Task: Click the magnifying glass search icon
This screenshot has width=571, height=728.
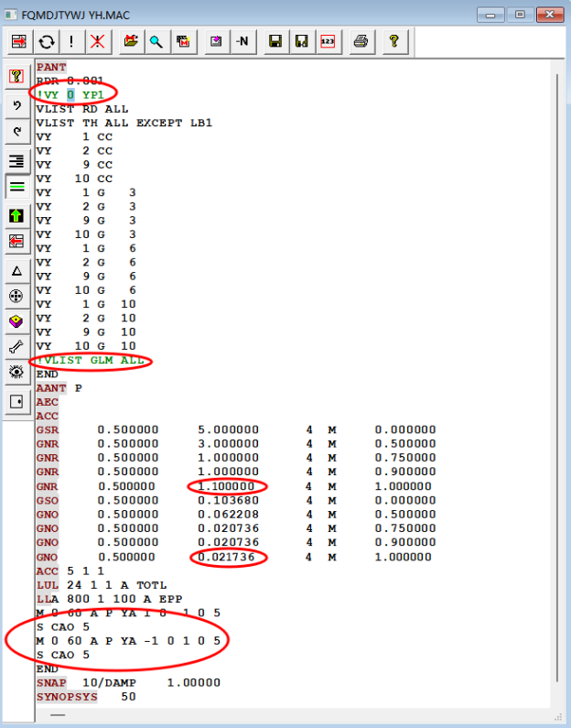Action: pyautogui.click(x=157, y=42)
